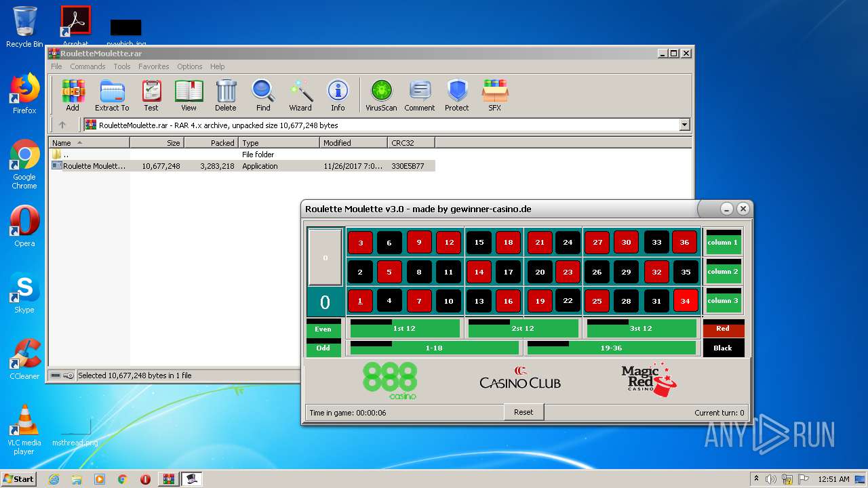Open the 888 casino logo link

tap(390, 380)
